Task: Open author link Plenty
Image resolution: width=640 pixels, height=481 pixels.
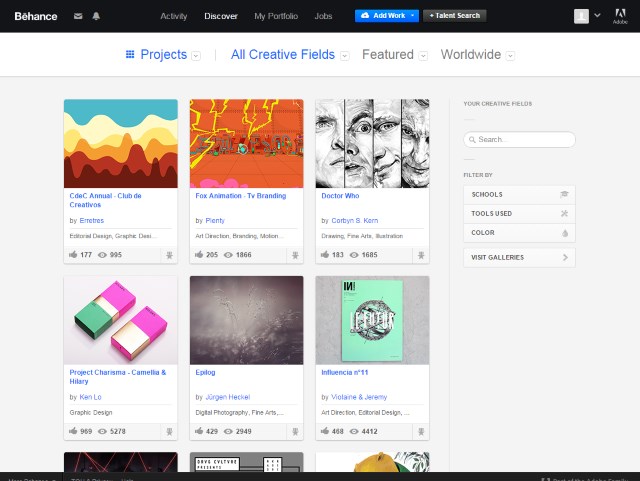Action: [215, 220]
